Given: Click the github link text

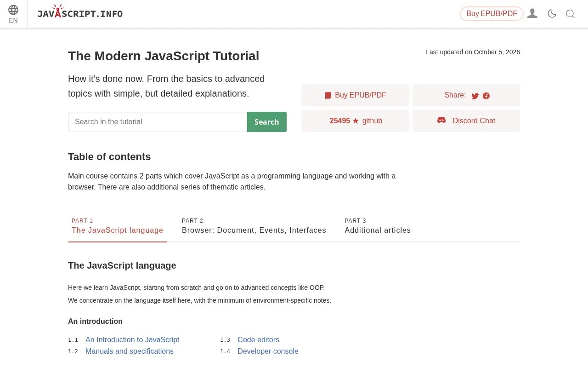Looking at the screenshot, I should click(x=372, y=121).
